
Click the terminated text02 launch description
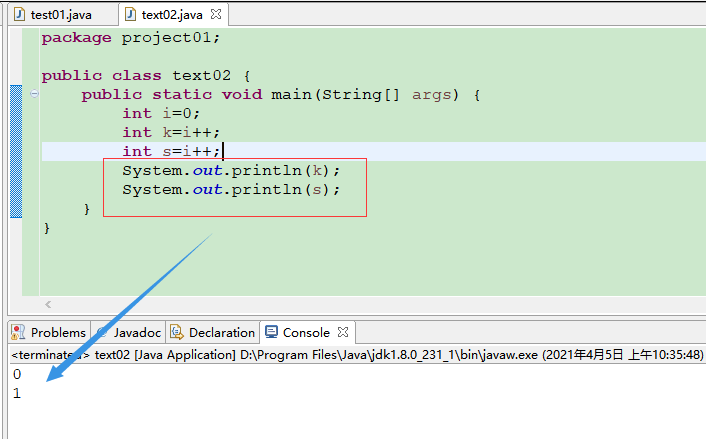(x=357, y=355)
